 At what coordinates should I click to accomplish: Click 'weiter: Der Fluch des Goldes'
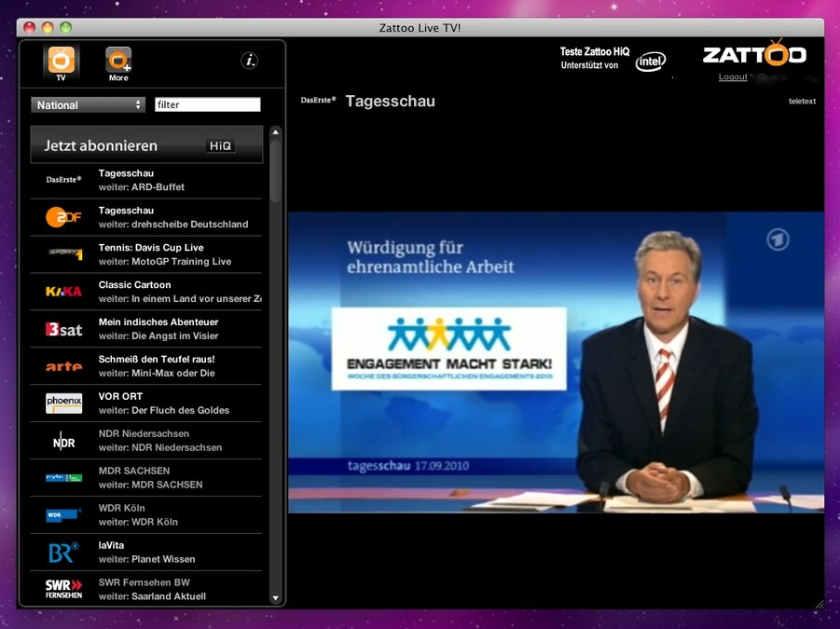[164, 410]
